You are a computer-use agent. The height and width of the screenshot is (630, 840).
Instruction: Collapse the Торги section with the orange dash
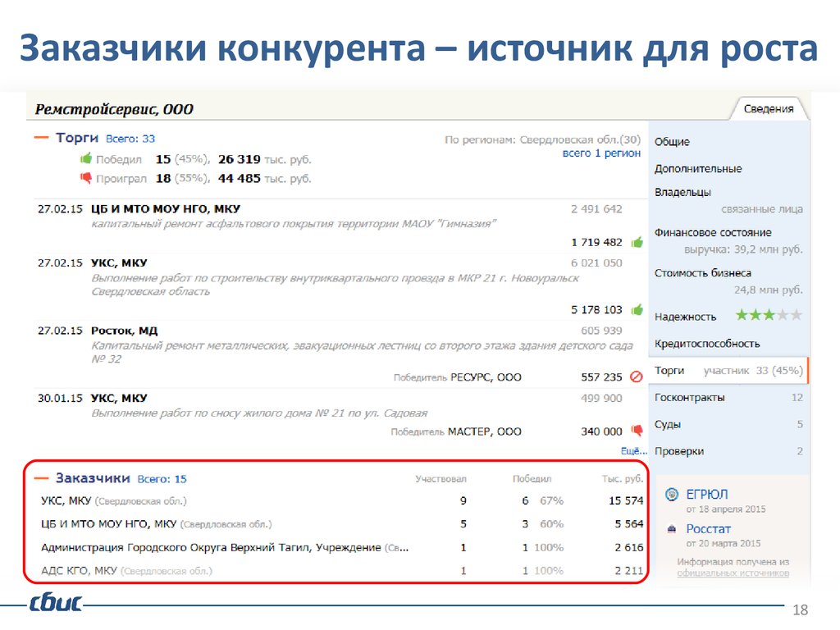[x=42, y=138]
